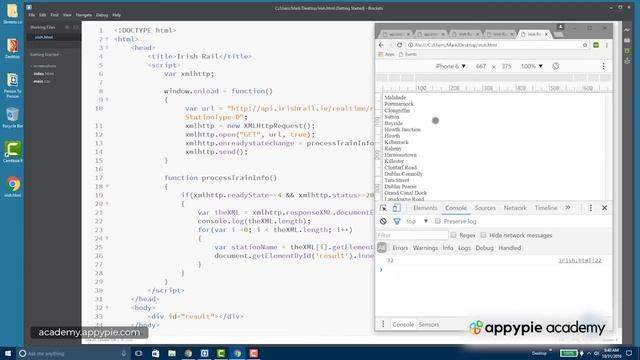Enable the Regex filter checkbox

point(453,235)
